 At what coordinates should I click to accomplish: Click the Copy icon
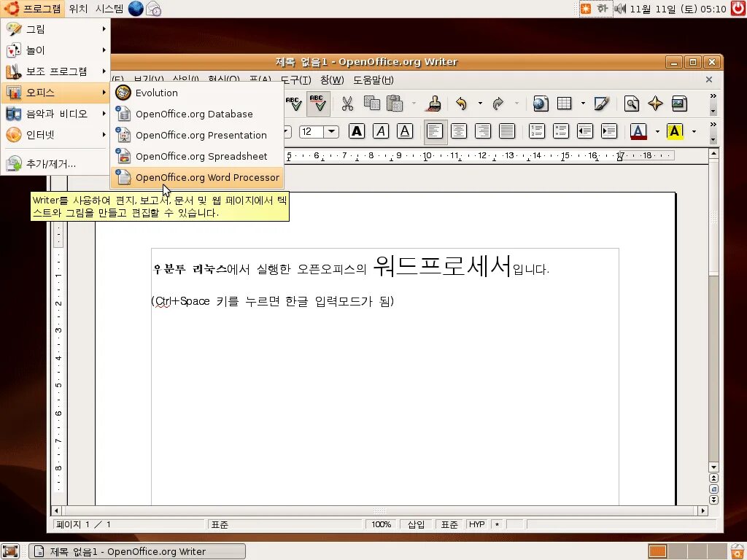coord(371,104)
